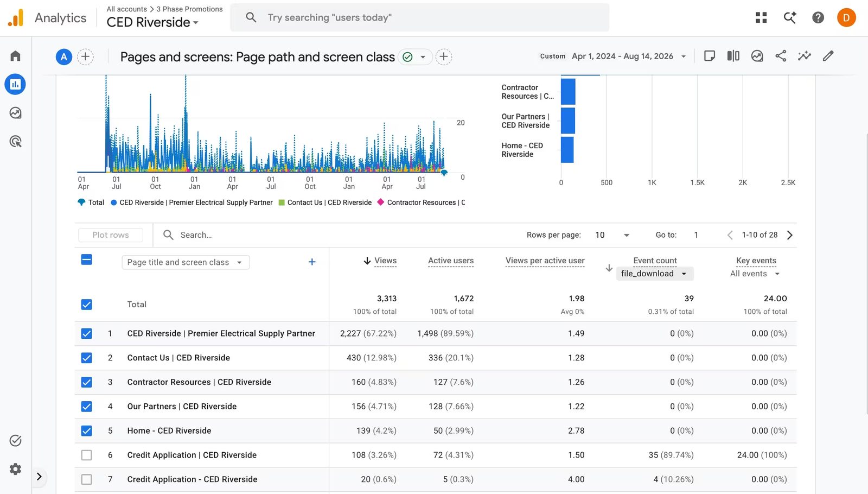Open the checkmark icon above Admin
The height and width of the screenshot is (494, 868).
pyautogui.click(x=15, y=440)
